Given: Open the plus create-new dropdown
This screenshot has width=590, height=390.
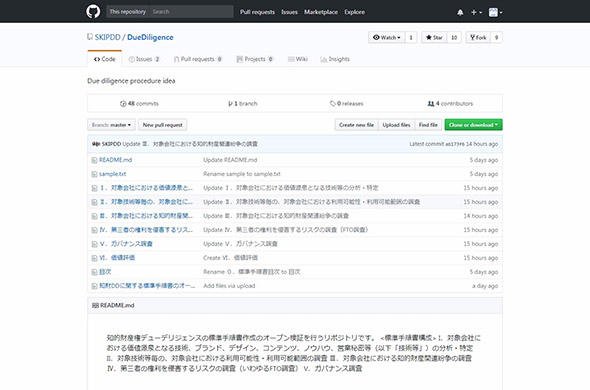Looking at the screenshot, I should pyautogui.click(x=476, y=12).
